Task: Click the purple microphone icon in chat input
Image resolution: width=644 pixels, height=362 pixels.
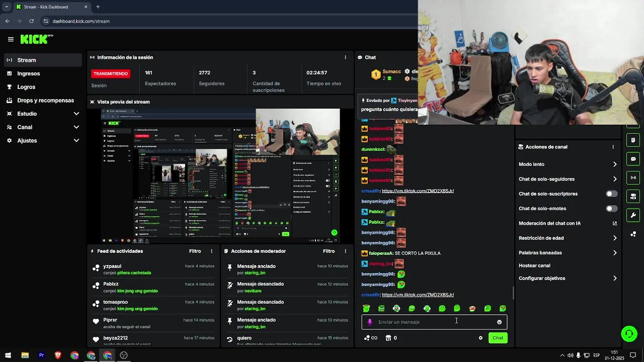Action: click(370, 322)
